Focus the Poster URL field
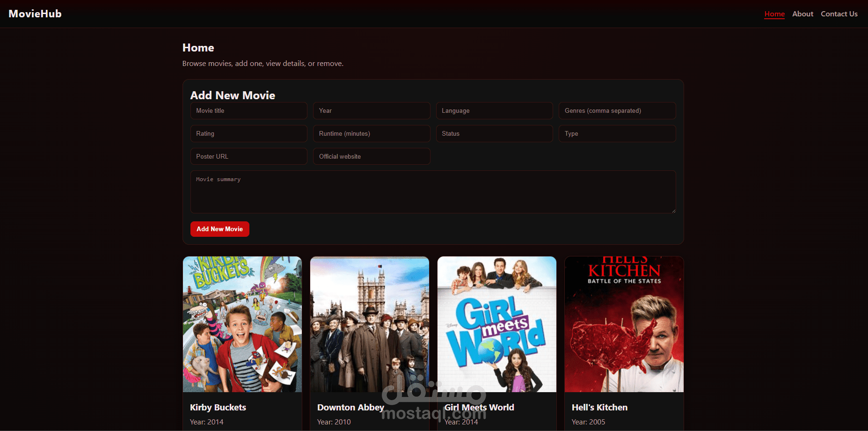 pos(249,156)
